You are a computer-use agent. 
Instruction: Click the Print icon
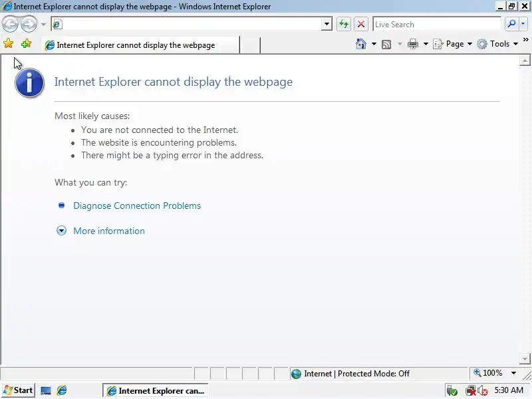coord(413,44)
